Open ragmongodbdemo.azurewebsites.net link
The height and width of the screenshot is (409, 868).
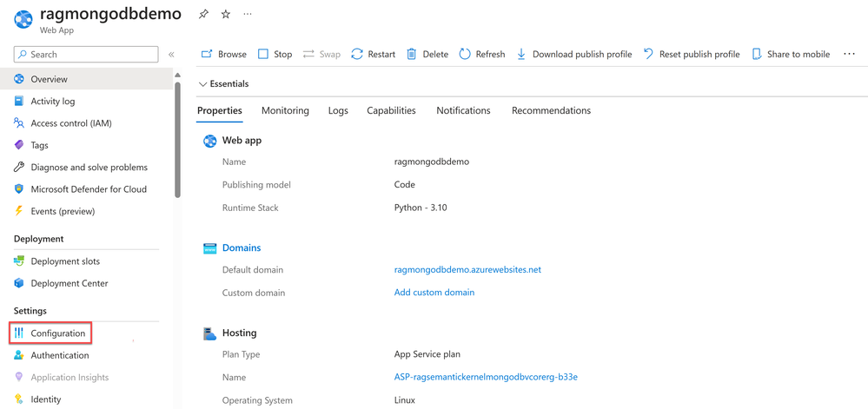(467, 270)
